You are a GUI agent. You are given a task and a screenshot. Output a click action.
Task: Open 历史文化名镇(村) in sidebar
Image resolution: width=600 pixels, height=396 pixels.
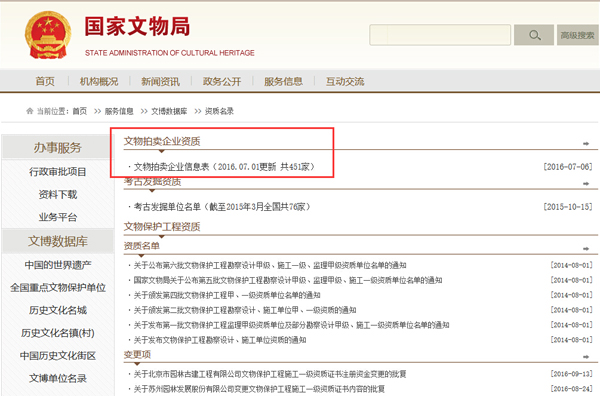coord(58,333)
